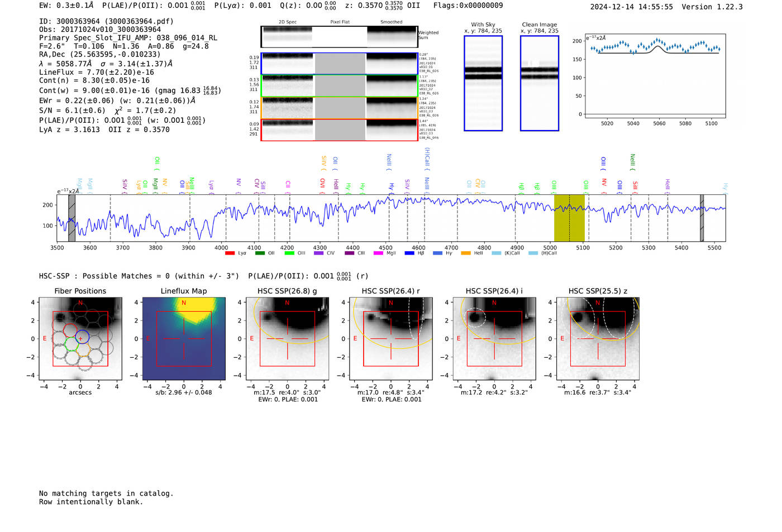Click the hatched gray band near 3550
Screen dimensions: 782x532
tap(71, 218)
